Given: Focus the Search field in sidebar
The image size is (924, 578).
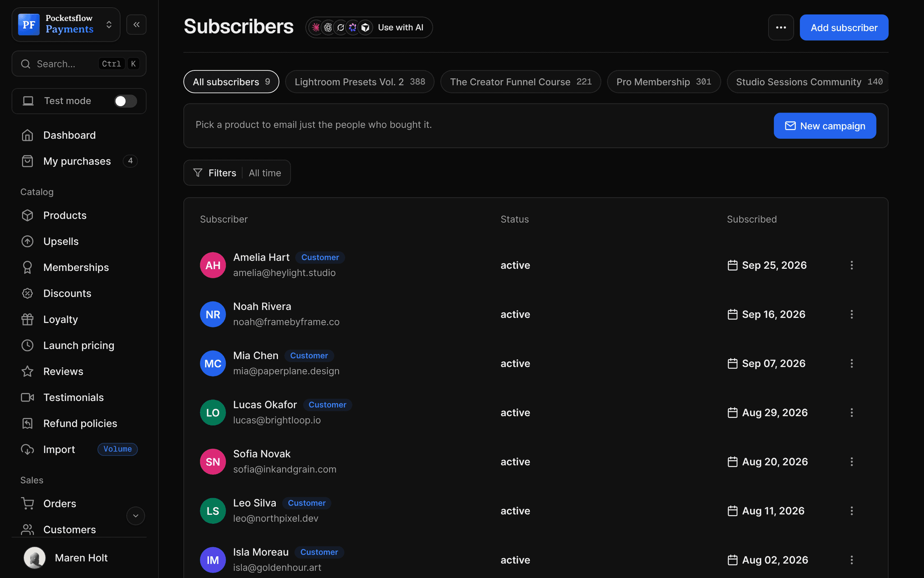Looking at the screenshot, I should (79, 64).
